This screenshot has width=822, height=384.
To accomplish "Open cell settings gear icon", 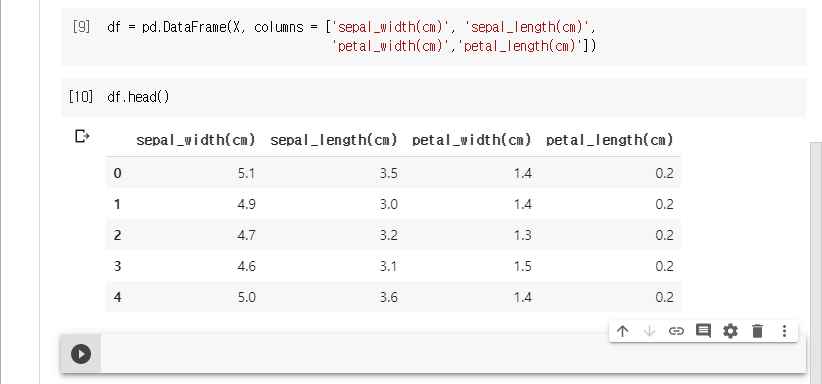I will (730, 331).
